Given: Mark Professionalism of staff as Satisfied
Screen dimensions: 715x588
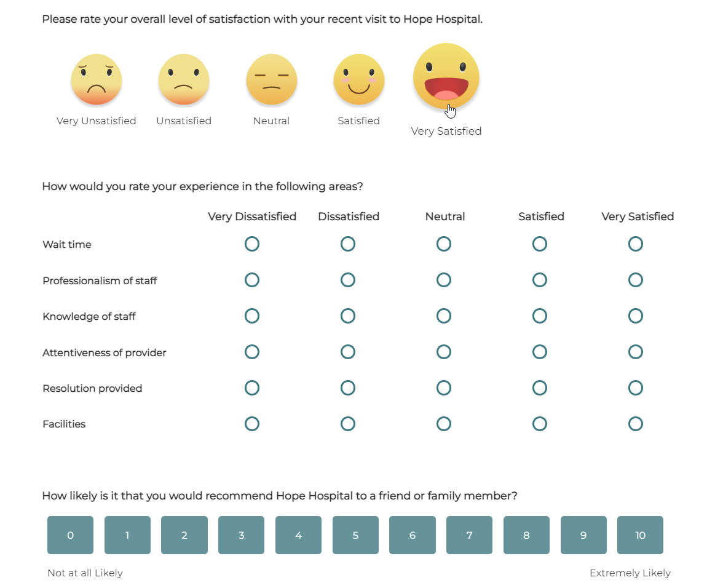Looking at the screenshot, I should coord(540,280).
